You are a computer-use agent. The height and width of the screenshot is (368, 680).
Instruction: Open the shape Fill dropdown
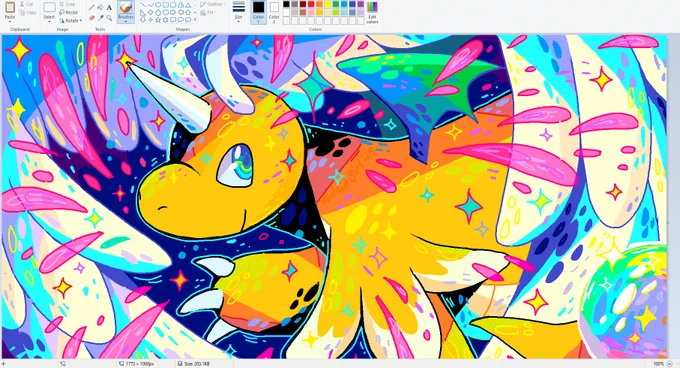click(x=209, y=12)
